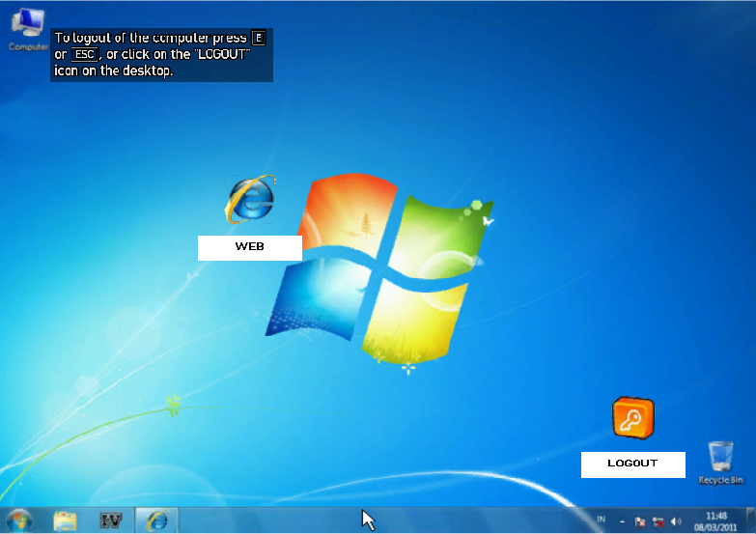Open the Internet Explorer desktop icon

pos(250,199)
